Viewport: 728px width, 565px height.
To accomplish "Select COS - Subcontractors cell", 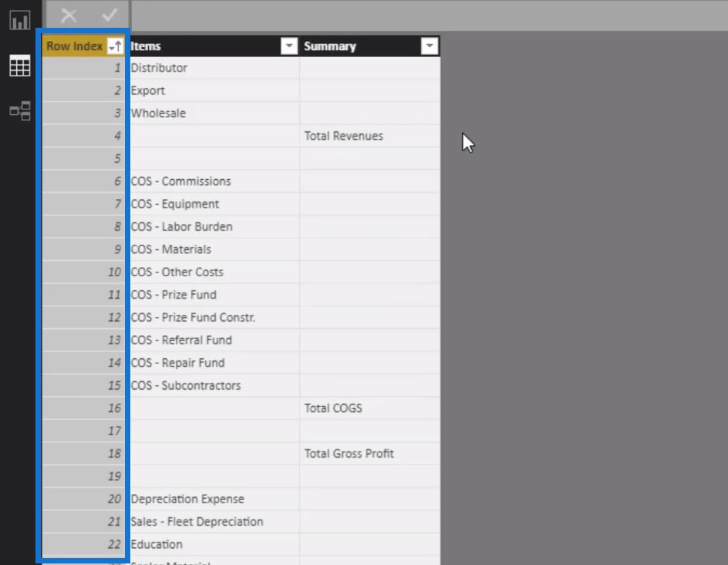I will (x=214, y=386).
